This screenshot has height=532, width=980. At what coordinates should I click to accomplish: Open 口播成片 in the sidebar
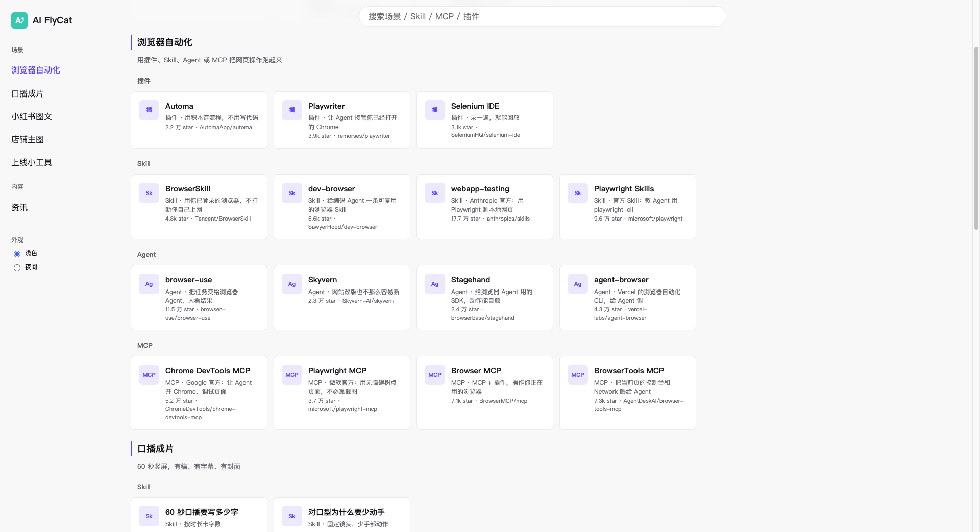(28, 93)
